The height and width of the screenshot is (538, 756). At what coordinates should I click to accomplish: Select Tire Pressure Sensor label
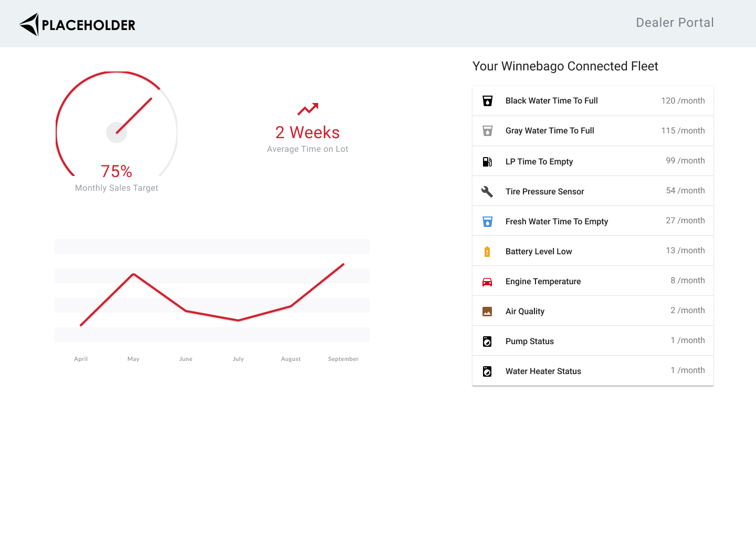click(544, 192)
